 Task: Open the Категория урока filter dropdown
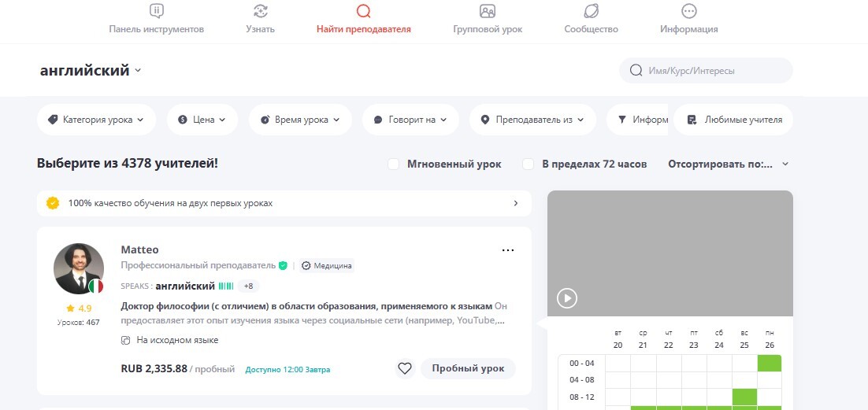tap(96, 120)
